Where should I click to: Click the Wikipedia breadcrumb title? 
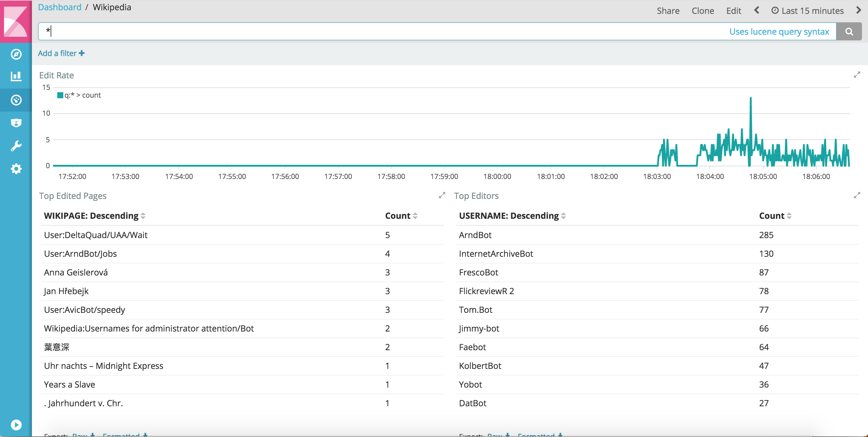pos(112,8)
